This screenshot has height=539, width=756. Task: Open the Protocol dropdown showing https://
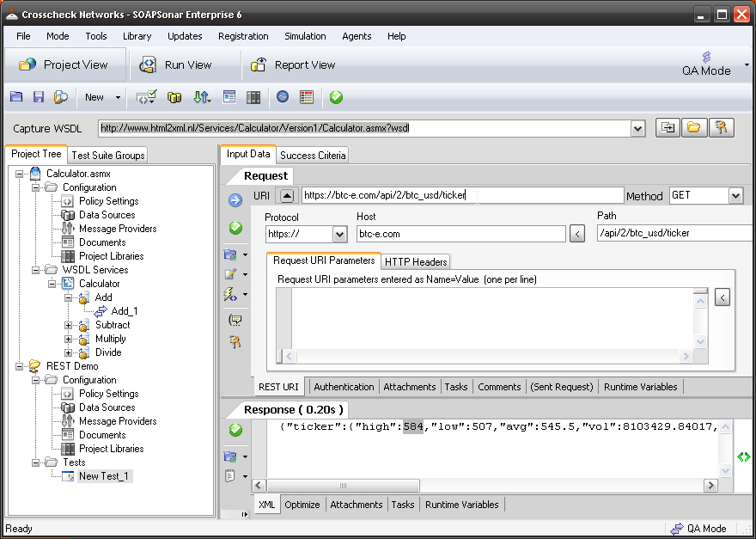[339, 235]
